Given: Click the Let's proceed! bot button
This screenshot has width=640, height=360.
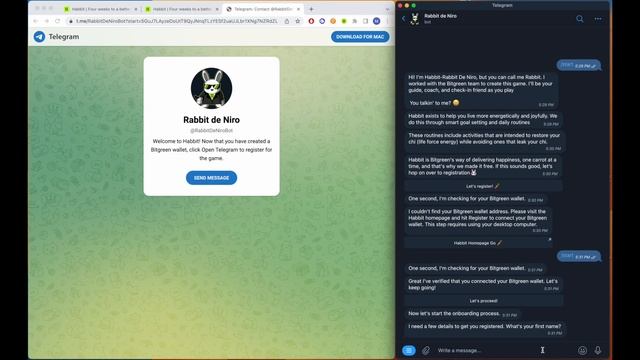Looking at the screenshot, I should [483, 301].
